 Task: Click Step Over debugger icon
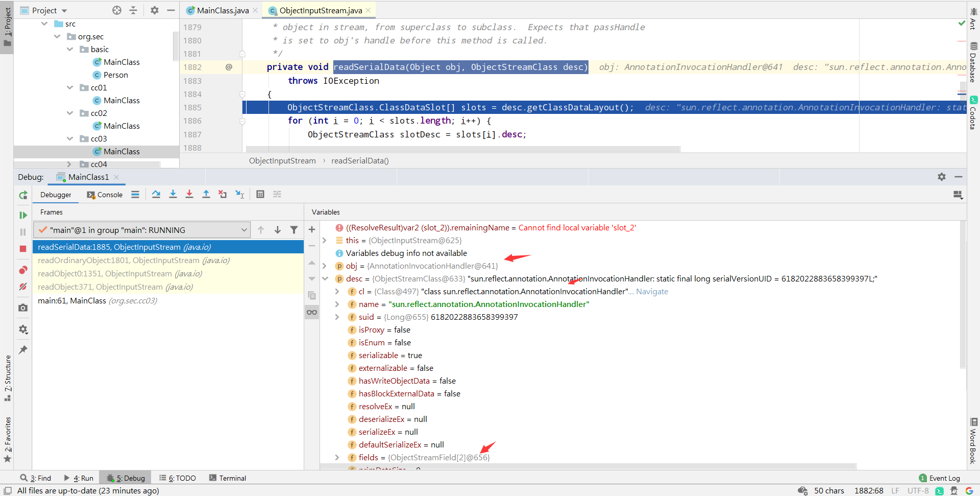coord(156,194)
